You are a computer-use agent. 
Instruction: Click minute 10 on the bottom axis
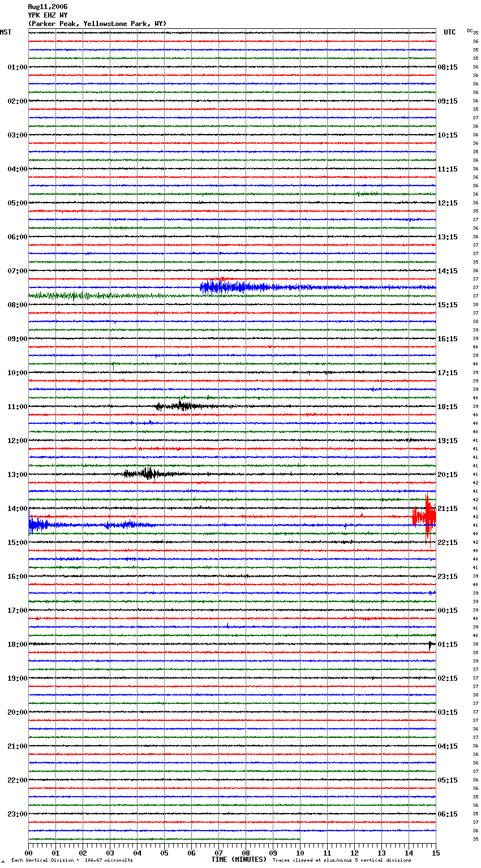(x=300, y=853)
